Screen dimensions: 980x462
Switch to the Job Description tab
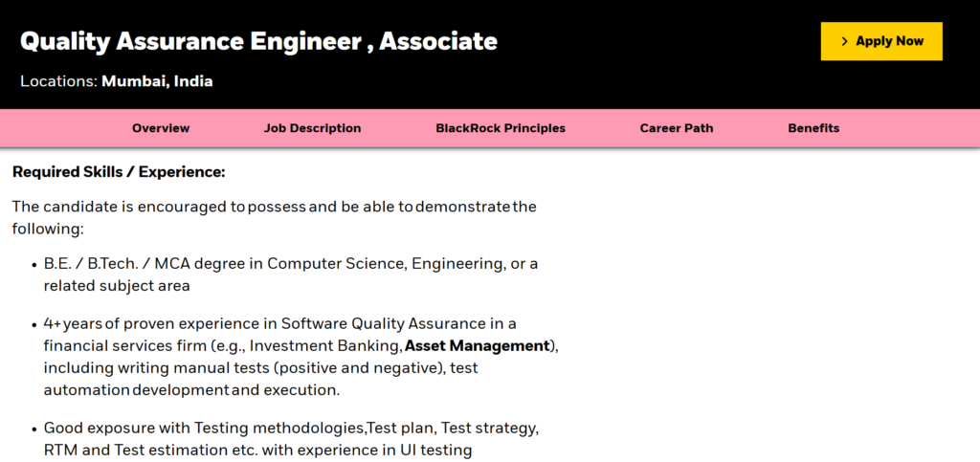point(312,128)
